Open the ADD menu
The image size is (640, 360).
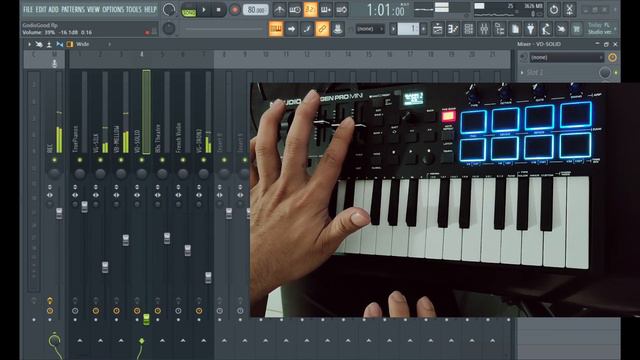[53, 9]
